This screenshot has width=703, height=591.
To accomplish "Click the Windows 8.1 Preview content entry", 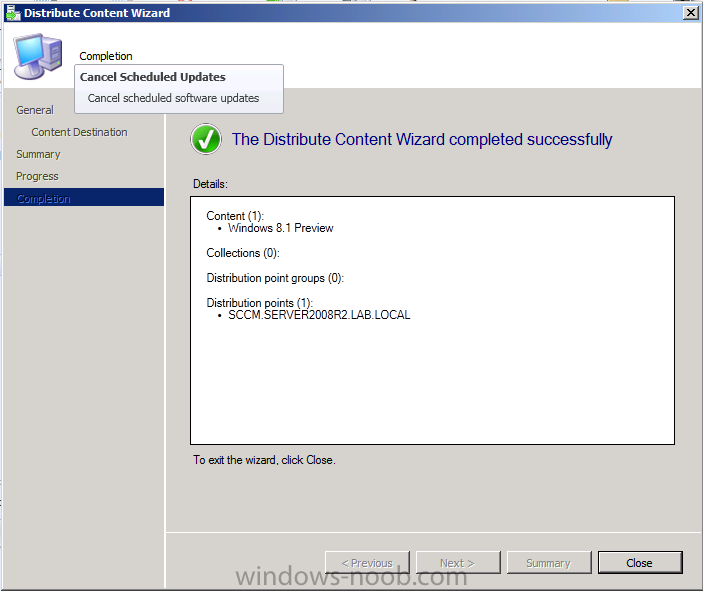I will coord(280,228).
